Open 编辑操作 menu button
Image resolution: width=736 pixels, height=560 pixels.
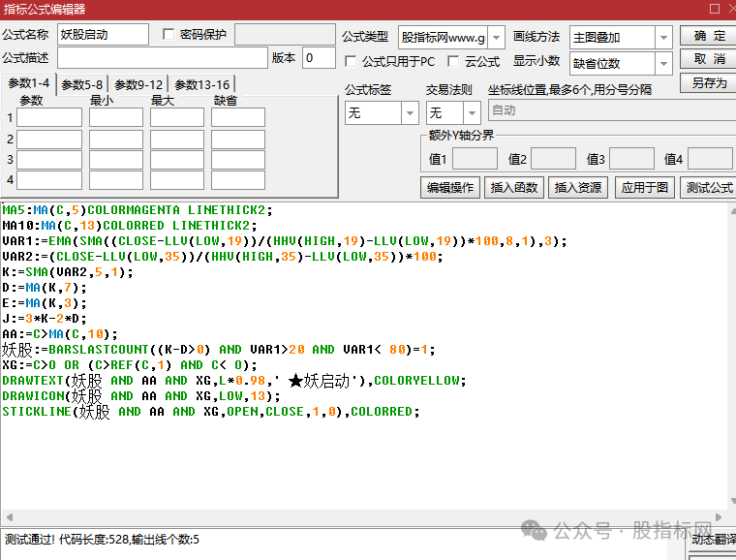[450, 188]
